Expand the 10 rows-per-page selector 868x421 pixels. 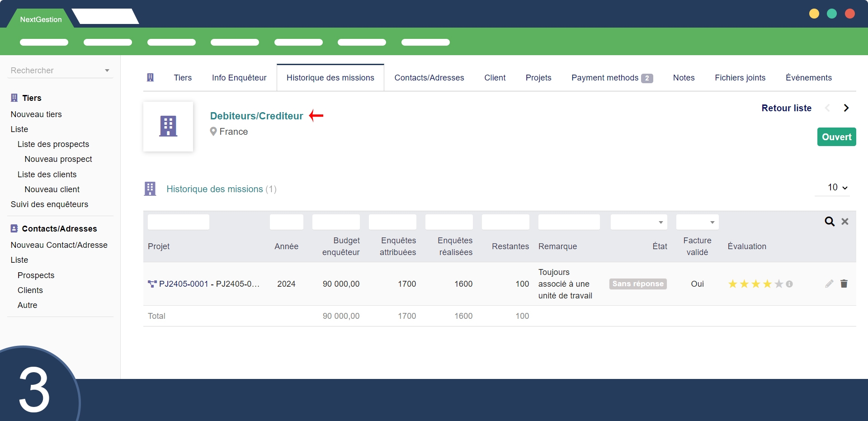click(837, 188)
